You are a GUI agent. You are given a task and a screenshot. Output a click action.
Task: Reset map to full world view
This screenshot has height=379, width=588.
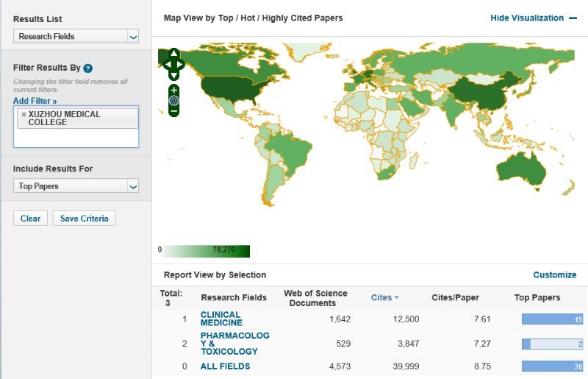coord(173,100)
